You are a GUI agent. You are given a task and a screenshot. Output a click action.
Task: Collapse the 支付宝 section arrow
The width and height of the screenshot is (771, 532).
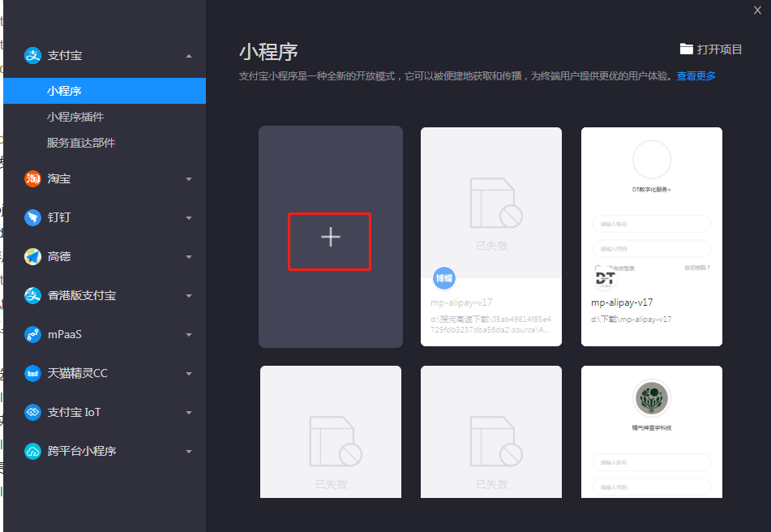(189, 56)
